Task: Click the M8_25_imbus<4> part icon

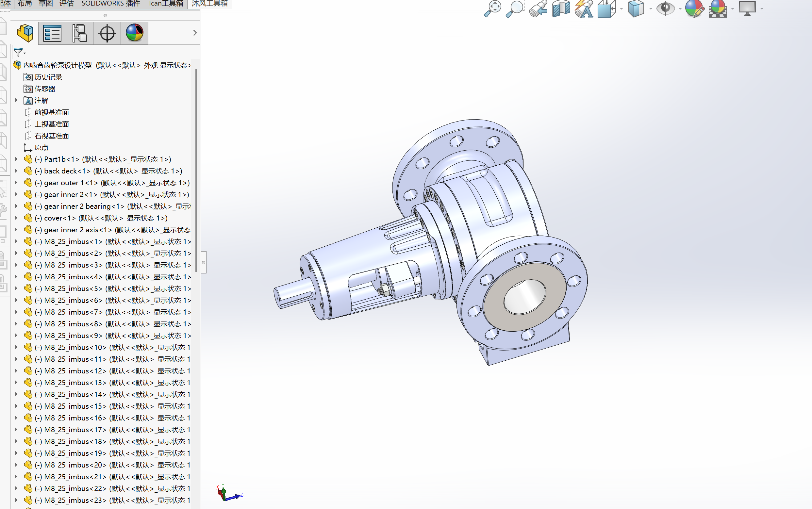Action: coord(28,277)
